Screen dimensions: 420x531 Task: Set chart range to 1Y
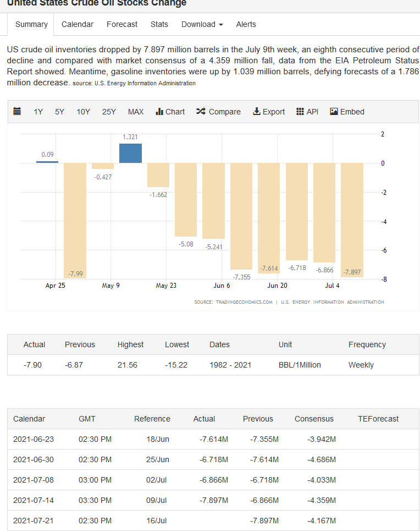click(x=38, y=112)
